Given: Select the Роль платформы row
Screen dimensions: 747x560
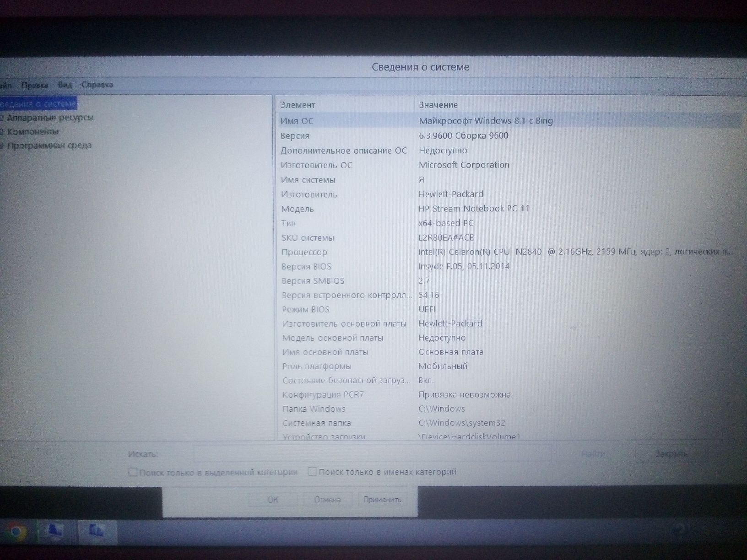Looking at the screenshot, I should coord(509,366).
